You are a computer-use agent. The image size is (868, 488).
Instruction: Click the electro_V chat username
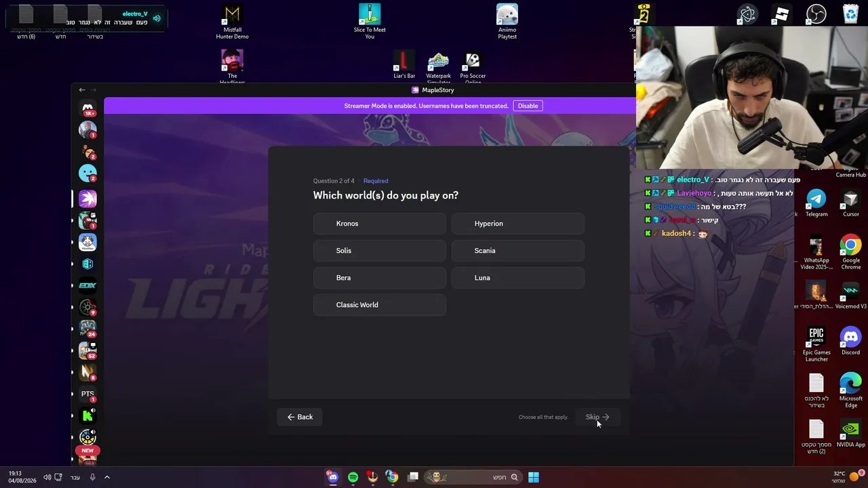[692, 180]
